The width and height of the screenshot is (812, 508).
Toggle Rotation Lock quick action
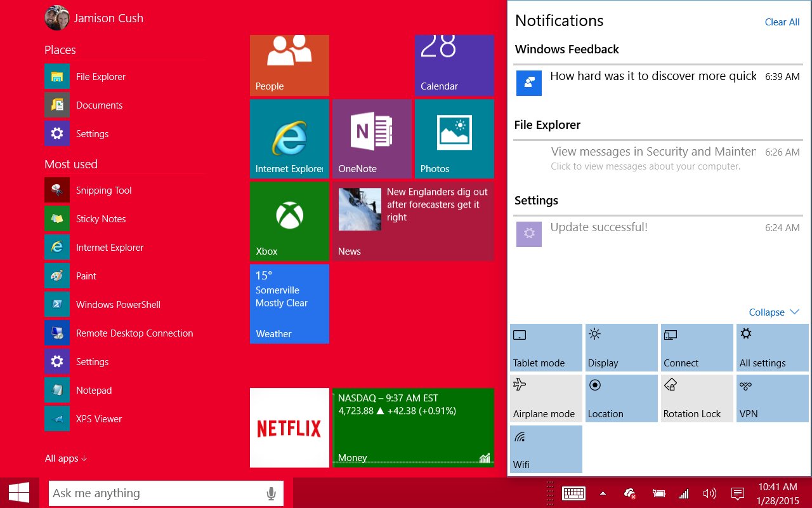click(x=697, y=399)
